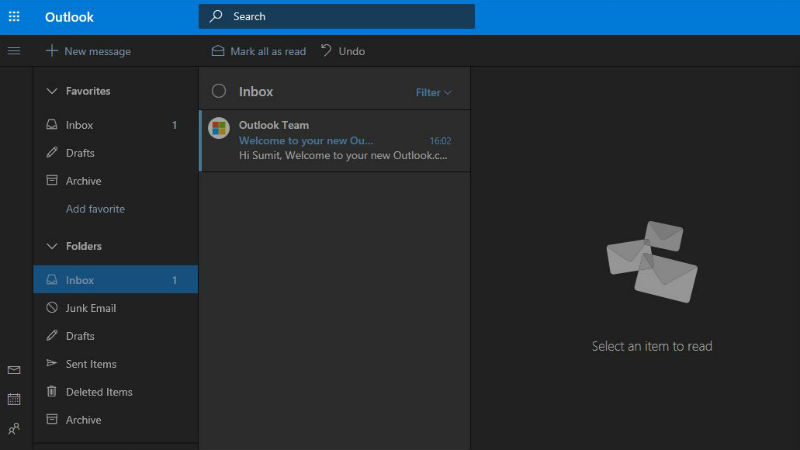Click the pencil icon of Favorites Drafts
800x450 pixels.
click(52, 153)
